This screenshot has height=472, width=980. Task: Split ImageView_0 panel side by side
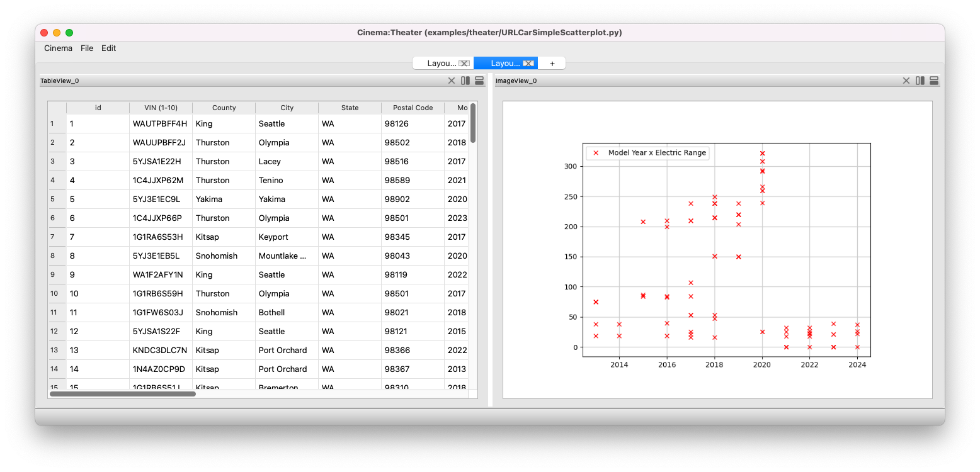tap(920, 81)
